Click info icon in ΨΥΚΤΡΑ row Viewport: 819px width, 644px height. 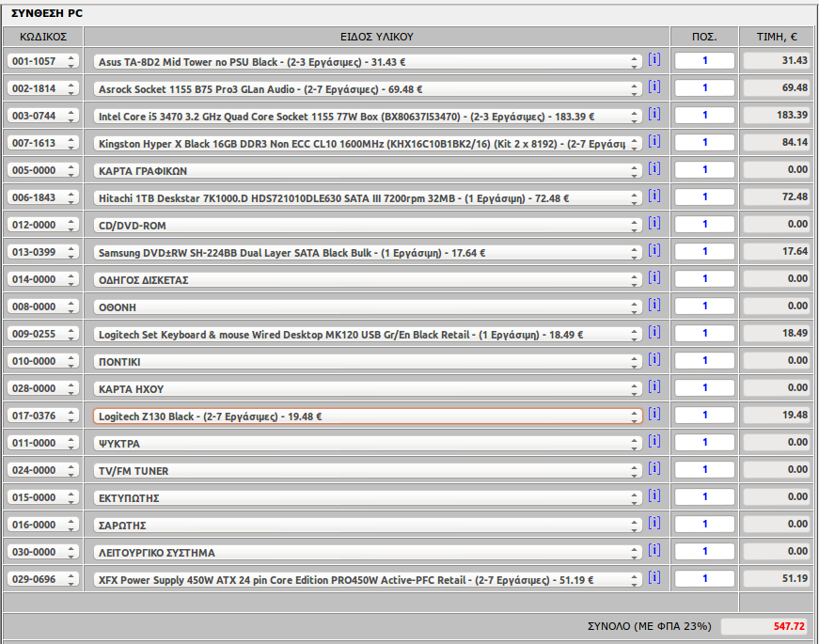[654, 441]
